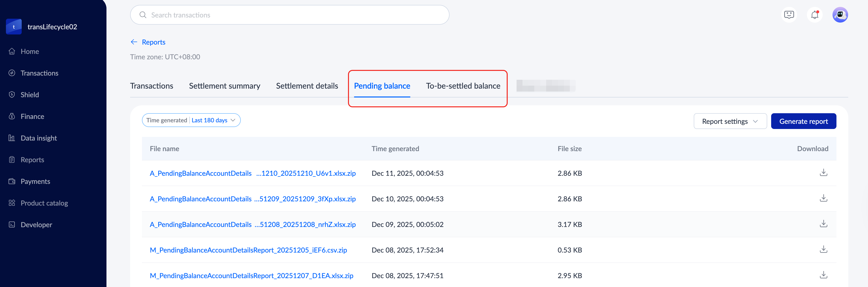This screenshot has width=868, height=287.
Task: Click the notification bell icon
Action: [x=815, y=15]
